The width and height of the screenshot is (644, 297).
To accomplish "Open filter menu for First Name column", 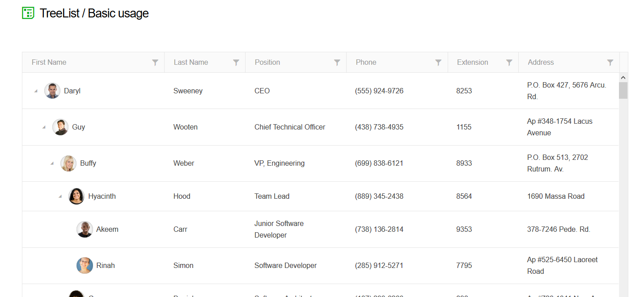I will 155,63.
